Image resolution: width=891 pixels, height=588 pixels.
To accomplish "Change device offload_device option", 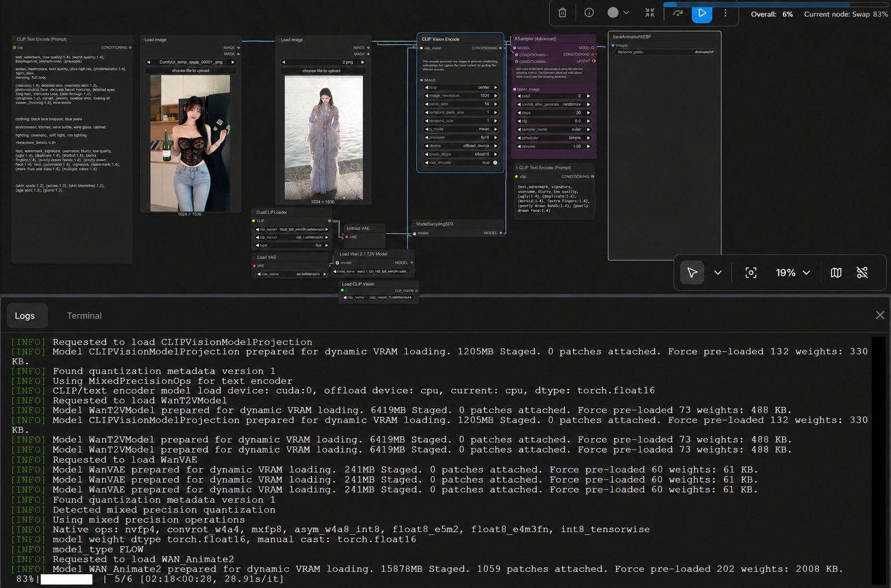I will pyautogui.click(x=461, y=146).
